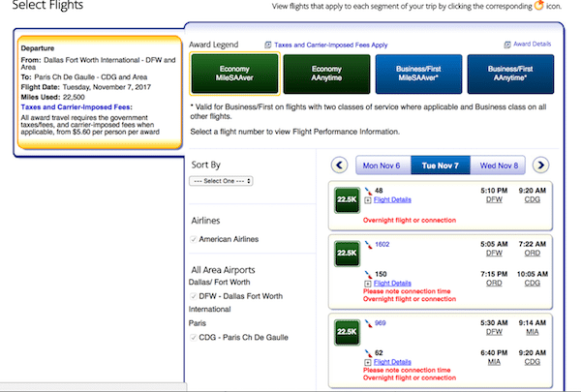
Task: Select the Economy MileSAAver award tile
Action: [x=234, y=74]
